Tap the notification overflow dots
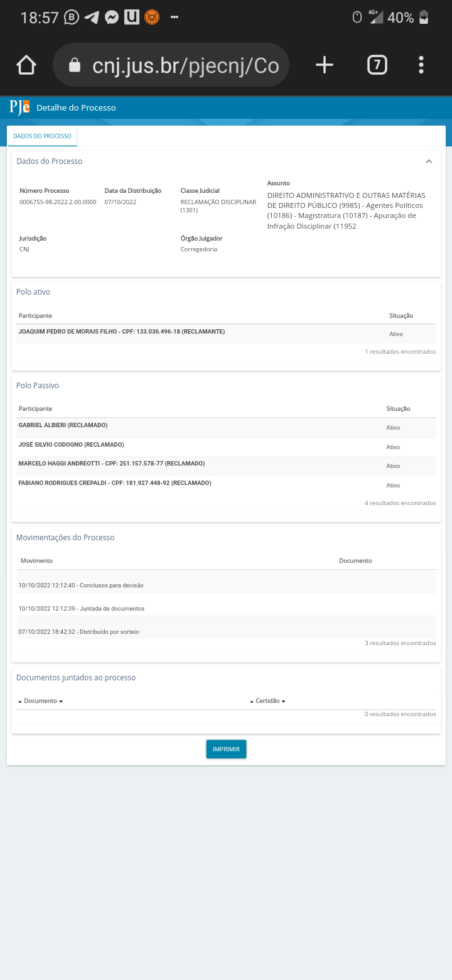 click(x=175, y=18)
